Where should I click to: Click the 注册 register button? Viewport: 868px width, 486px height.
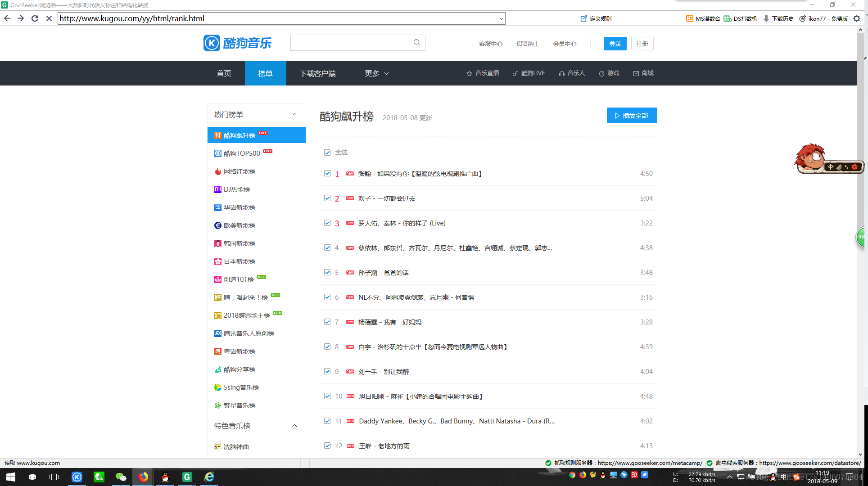642,44
